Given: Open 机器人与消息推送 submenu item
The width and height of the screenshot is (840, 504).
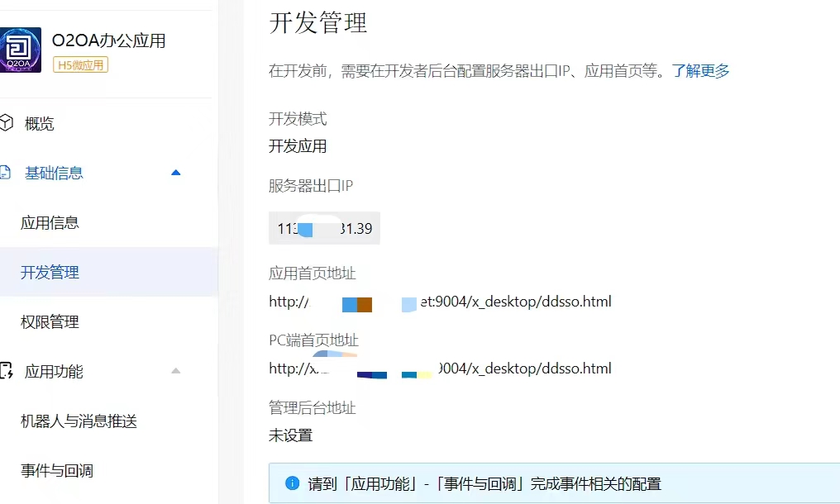Looking at the screenshot, I should click(79, 421).
